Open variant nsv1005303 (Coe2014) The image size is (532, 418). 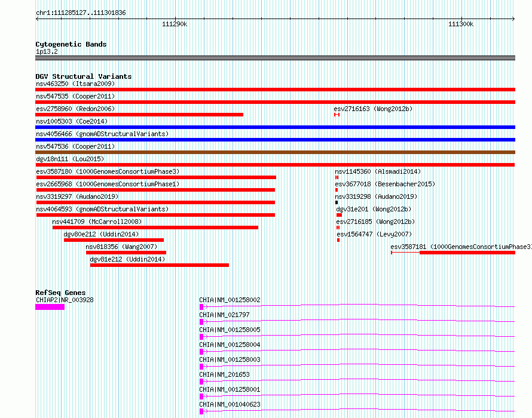click(x=72, y=121)
